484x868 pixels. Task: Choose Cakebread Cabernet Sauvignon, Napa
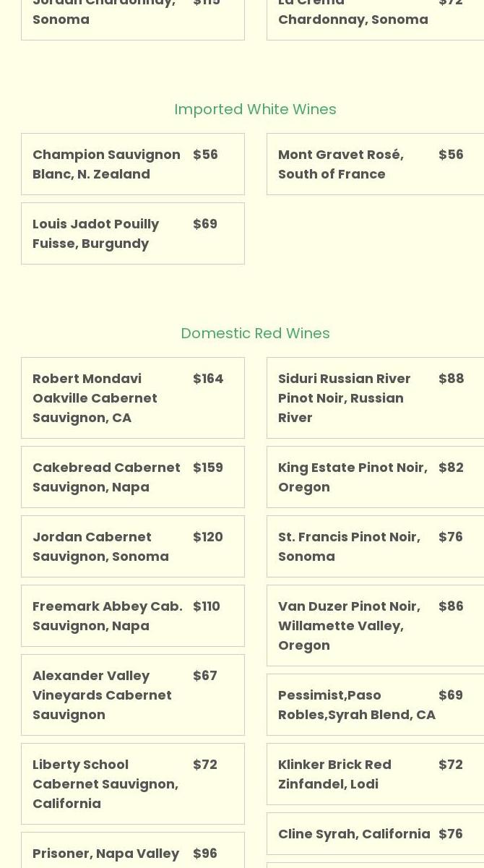133,477
